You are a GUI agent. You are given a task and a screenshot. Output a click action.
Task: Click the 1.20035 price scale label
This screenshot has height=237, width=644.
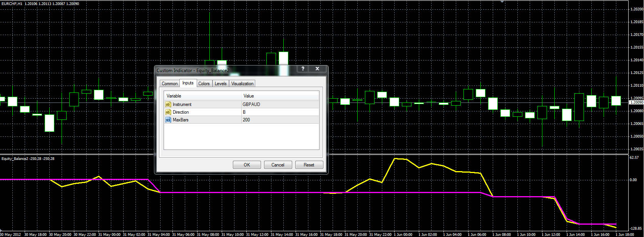click(x=637, y=149)
